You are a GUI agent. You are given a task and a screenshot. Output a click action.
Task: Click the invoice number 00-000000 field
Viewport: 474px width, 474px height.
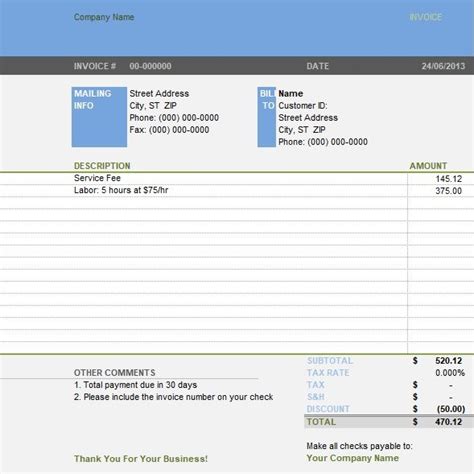(150, 66)
